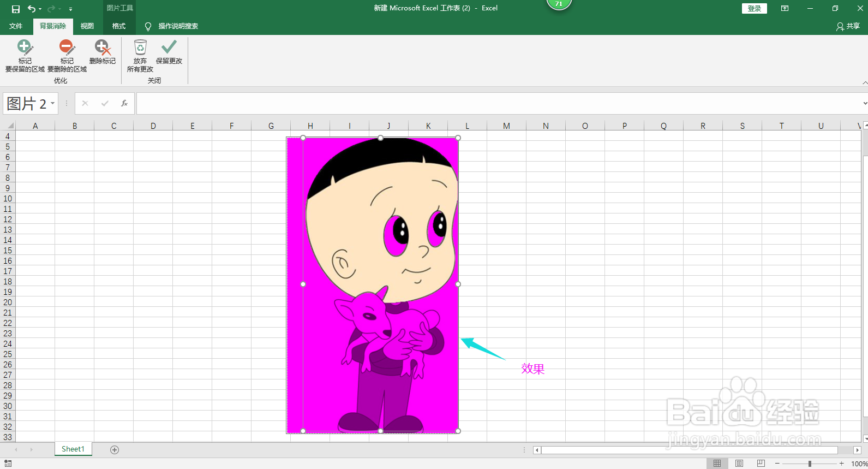Expand the Name Box dropdown arrow
The width and height of the screenshot is (868, 469).
click(x=53, y=103)
